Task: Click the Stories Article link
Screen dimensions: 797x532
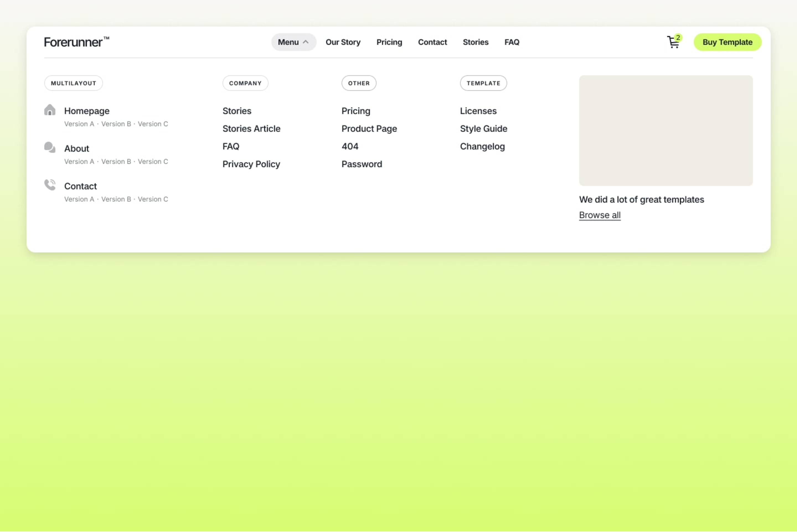Action: click(x=251, y=129)
